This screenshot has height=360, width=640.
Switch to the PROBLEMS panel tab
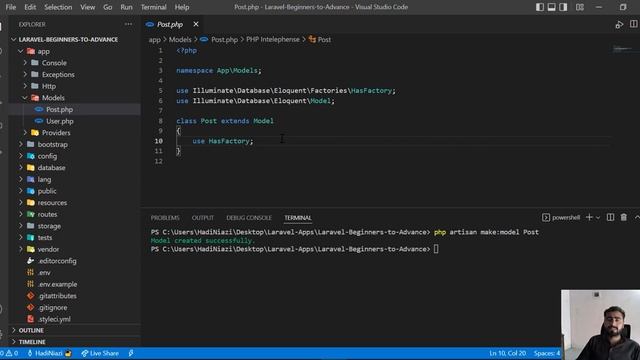[165, 218]
